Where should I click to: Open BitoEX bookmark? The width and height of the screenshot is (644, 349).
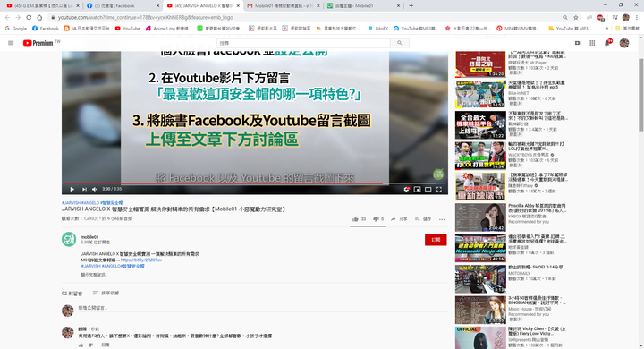pyautogui.click(x=377, y=29)
